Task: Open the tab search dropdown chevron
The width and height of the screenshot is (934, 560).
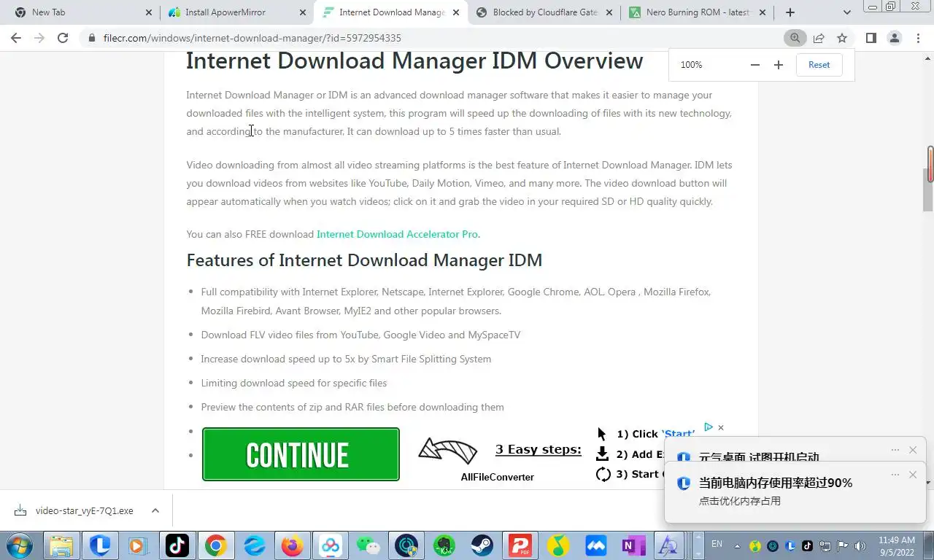Action: pos(846,12)
